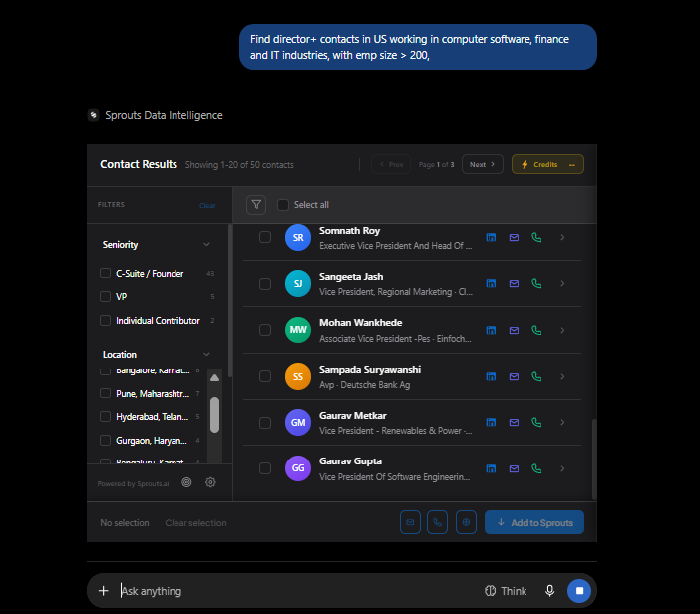The width and height of the screenshot is (700, 614).
Task: Click the Prev page button
Action: [391, 164]
